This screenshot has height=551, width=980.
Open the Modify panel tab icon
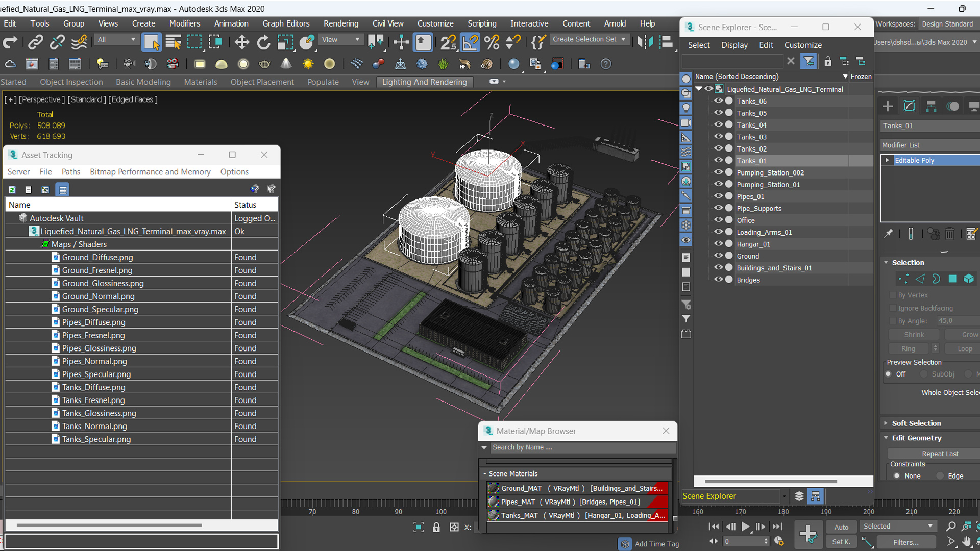click(910, 106)
